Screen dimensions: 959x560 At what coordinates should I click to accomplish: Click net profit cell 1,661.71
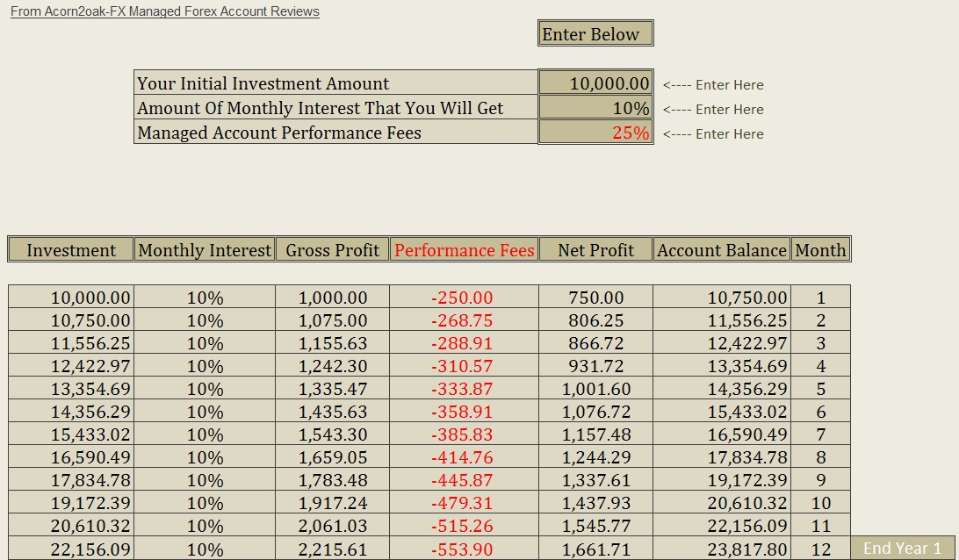pos(595,549)
